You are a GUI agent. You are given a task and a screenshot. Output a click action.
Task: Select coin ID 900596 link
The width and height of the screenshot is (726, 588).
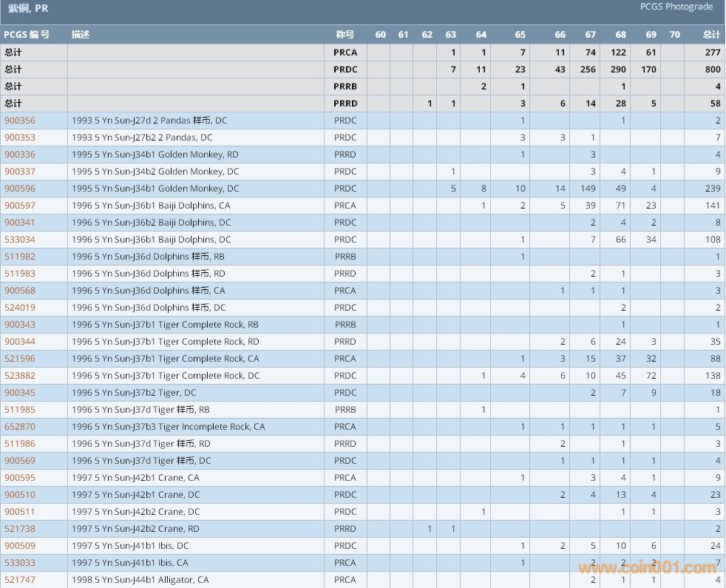(20, 189)
